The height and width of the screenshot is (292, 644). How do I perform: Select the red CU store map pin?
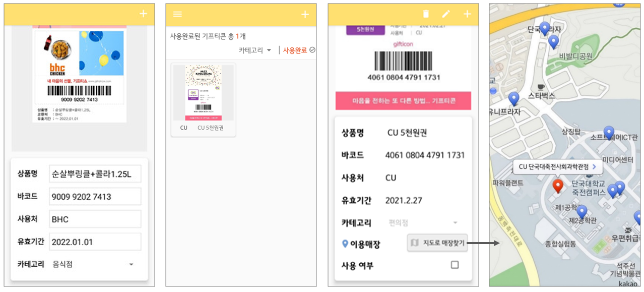tap(558, 186)
